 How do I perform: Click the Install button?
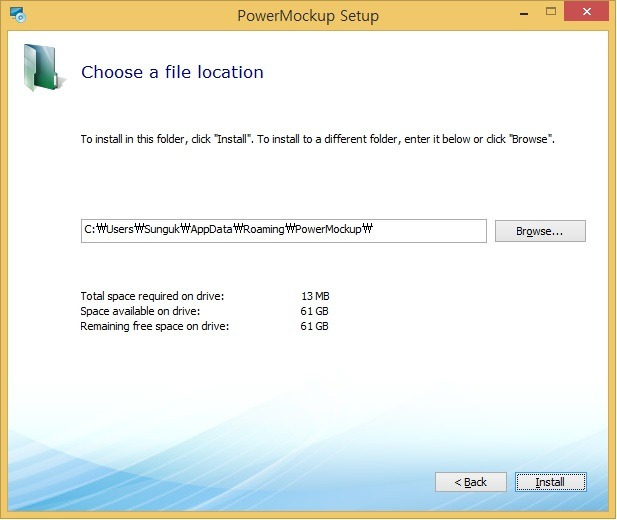550,482
